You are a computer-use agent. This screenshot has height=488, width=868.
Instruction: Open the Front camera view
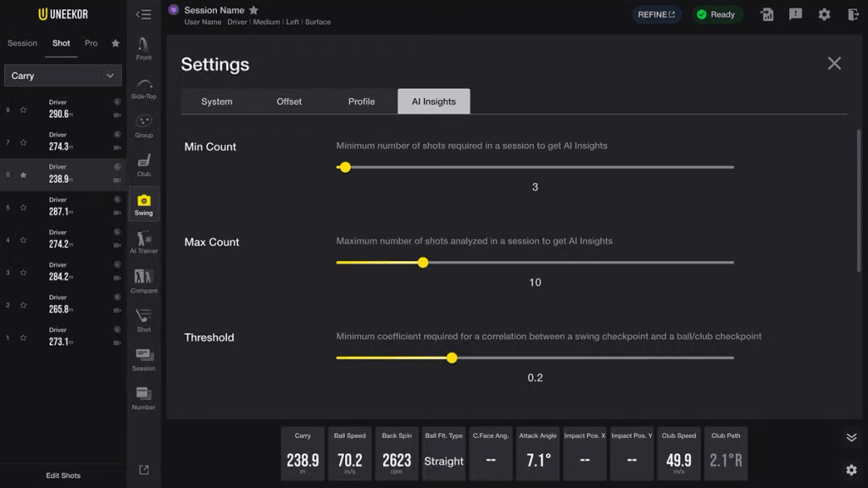[x=143, y=48]
